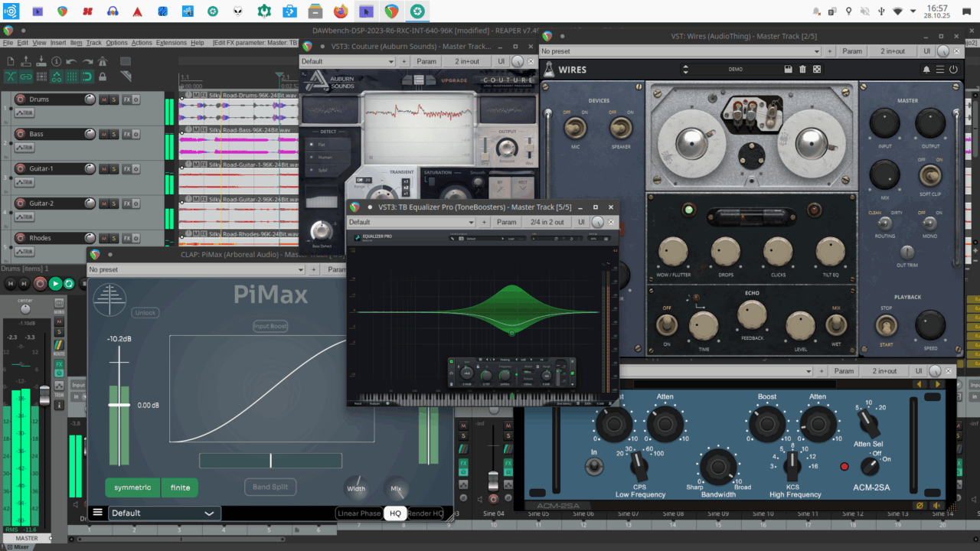Mute the Guitar-1 track
Image resolution: width=980 pixels, height=551 pixels.
(103, 168)
